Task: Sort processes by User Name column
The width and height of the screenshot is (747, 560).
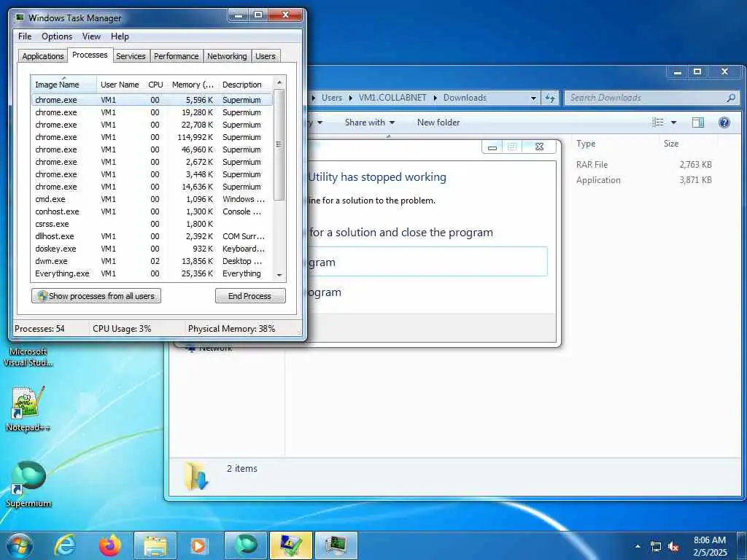Action: tap(120, 85)
